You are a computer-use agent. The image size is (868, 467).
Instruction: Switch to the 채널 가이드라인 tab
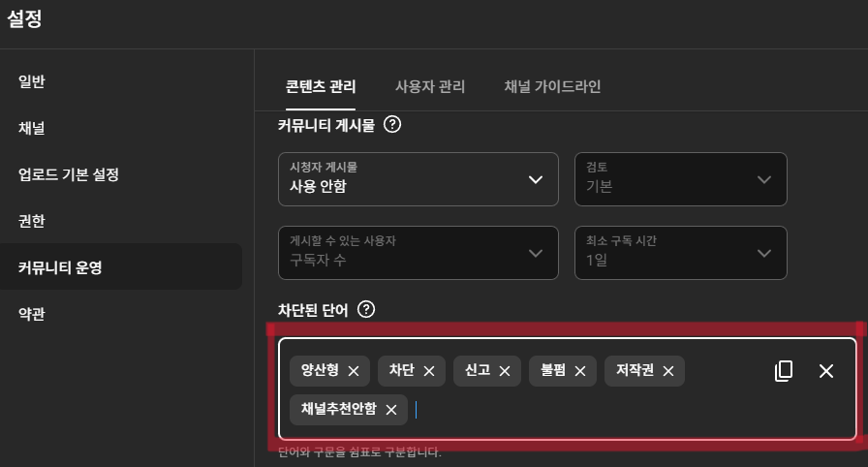point(552,87)
